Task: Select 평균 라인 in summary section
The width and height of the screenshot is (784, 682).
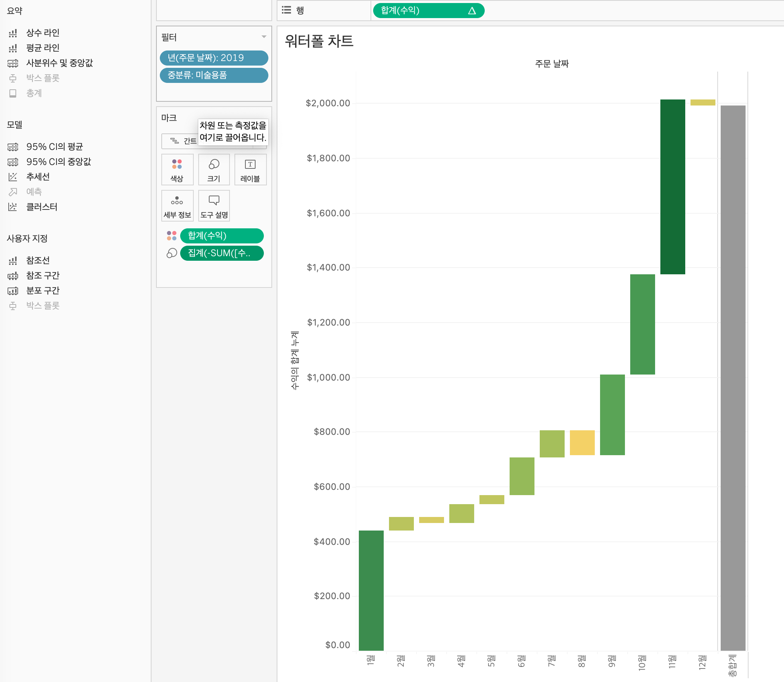Action: [43, 48]
